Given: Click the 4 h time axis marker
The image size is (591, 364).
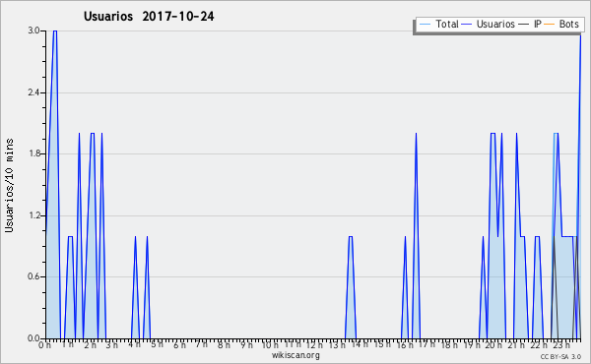Looking at the screenshot, I should point(134,344).
